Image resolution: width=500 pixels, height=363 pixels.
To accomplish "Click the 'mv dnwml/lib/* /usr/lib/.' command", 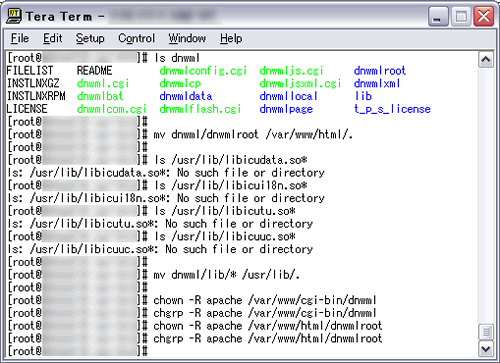I will tap(227, 275).
